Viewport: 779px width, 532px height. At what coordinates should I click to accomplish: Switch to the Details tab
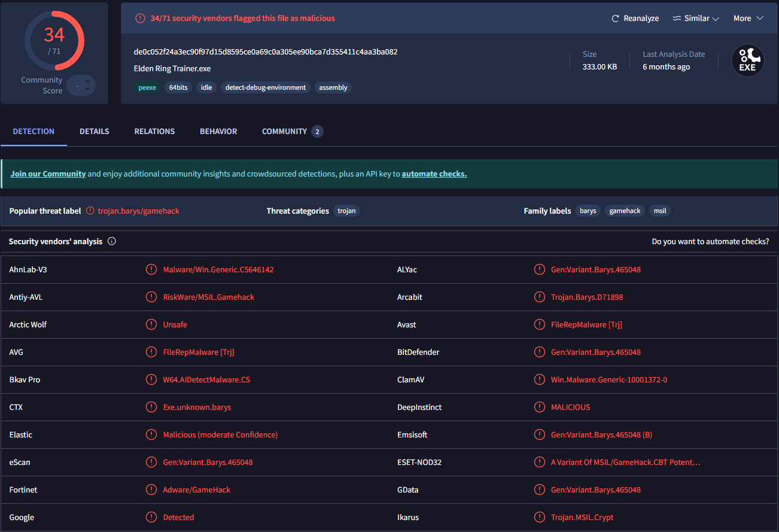coord(95,131)
